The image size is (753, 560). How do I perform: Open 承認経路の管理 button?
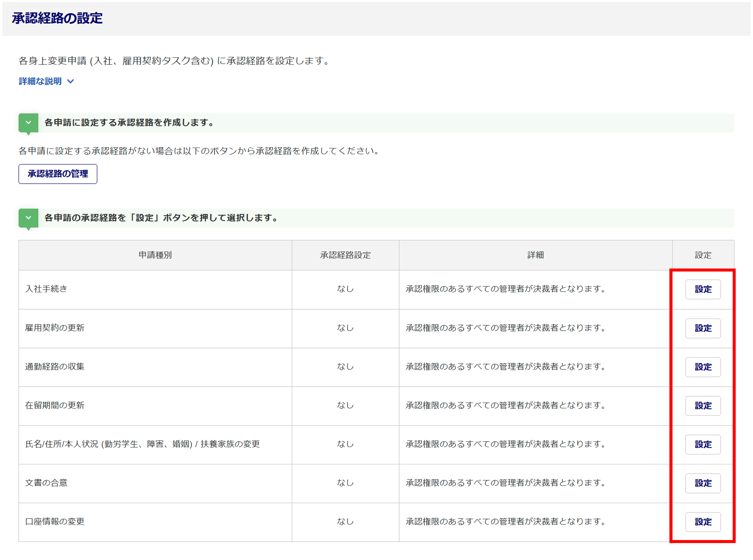click(x=58, y=174)
